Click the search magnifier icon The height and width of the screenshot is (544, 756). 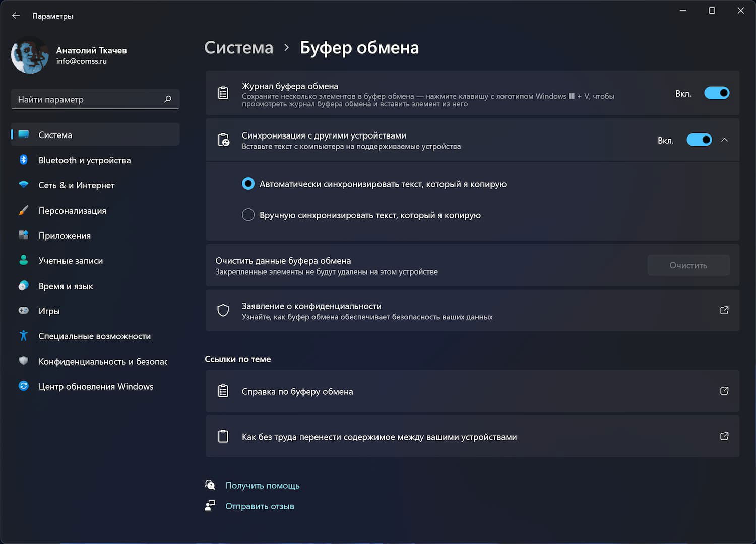click(168, 99)
